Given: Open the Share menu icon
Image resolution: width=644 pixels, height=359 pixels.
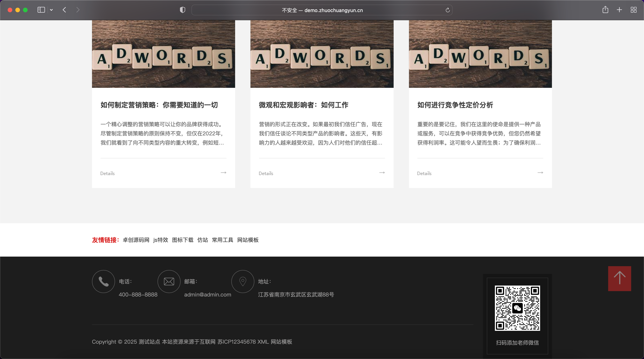Looking at the screenshot, I should 605,10.
